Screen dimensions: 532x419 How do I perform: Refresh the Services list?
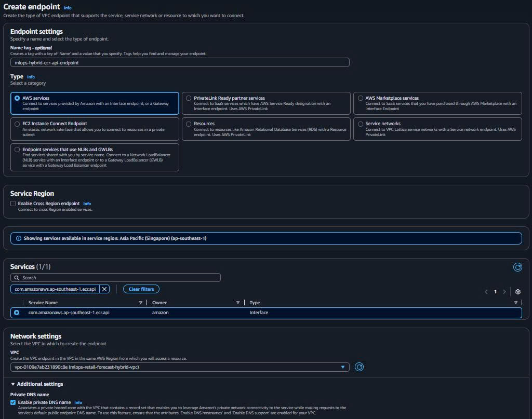pos(517,267)
